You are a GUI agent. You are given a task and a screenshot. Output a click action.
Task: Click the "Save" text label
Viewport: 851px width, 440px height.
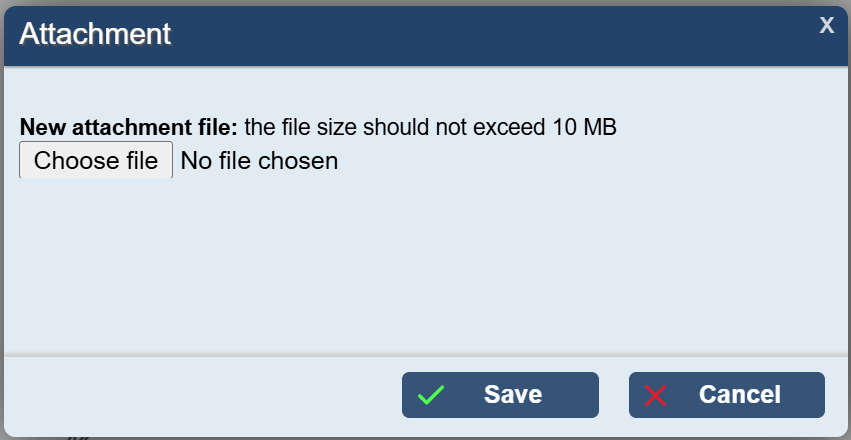(x=513, y=395)
